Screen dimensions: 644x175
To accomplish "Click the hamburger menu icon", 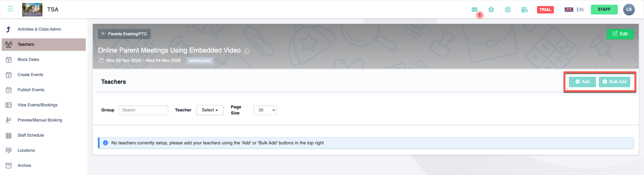I will [x=10, y=9].
